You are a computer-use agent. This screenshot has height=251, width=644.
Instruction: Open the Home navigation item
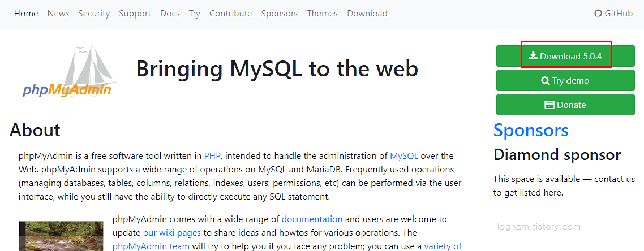point(26,14)
